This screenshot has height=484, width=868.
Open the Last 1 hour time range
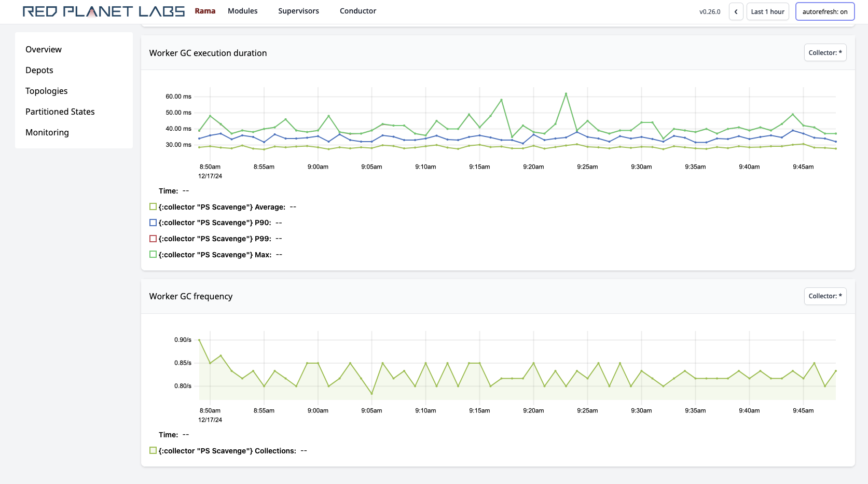767,11
